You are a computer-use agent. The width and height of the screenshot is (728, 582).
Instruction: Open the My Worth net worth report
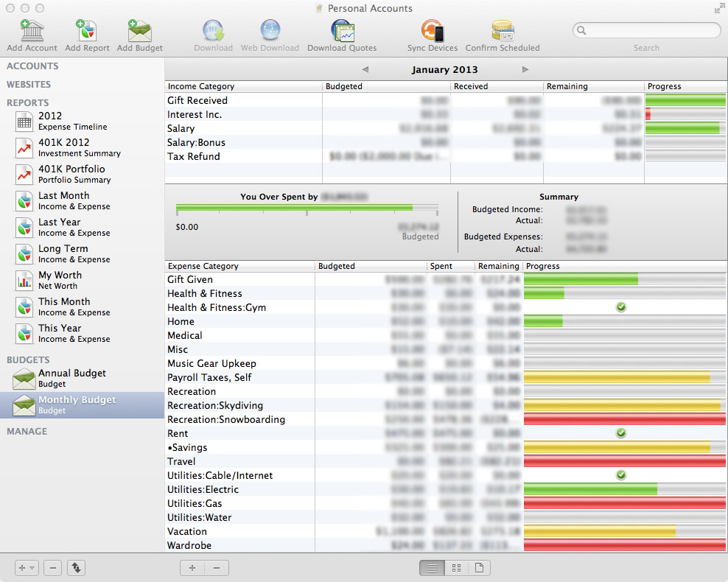(60, 280)
